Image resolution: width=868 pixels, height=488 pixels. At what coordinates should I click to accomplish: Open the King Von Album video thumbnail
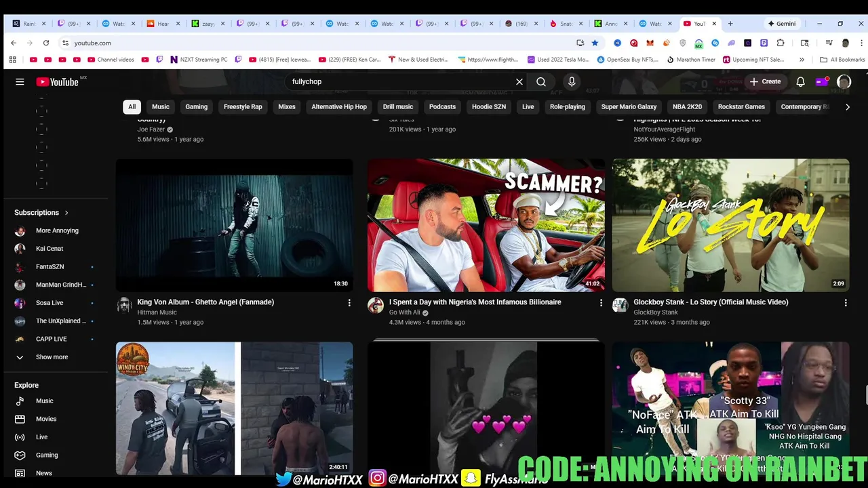point(235,225)
